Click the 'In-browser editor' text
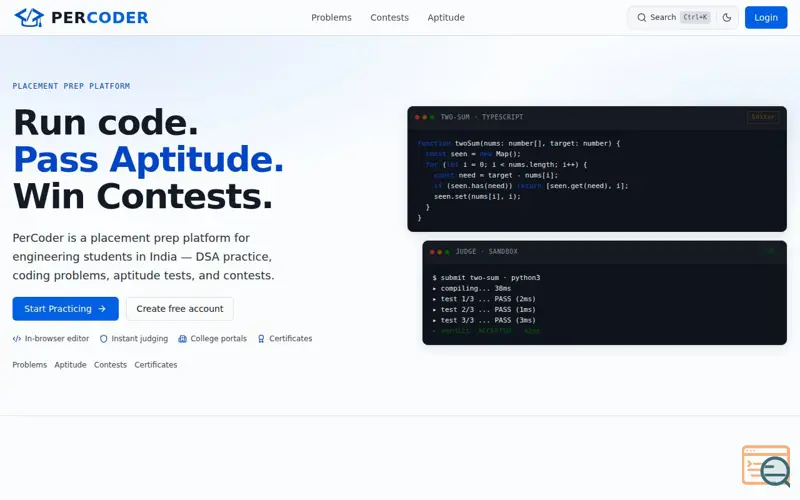The height and width of the screenshot is (500, 800). [x=57, y=338]
